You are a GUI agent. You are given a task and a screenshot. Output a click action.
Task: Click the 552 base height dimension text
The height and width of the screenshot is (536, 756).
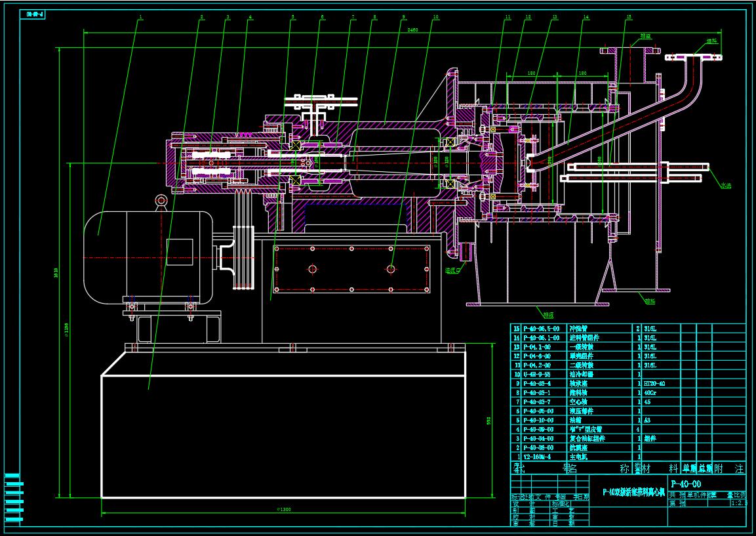coord(488,421)
